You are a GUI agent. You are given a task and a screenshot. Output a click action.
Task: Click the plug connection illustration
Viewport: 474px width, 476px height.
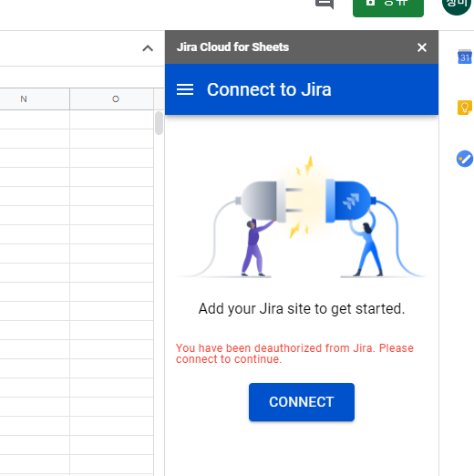302,217
